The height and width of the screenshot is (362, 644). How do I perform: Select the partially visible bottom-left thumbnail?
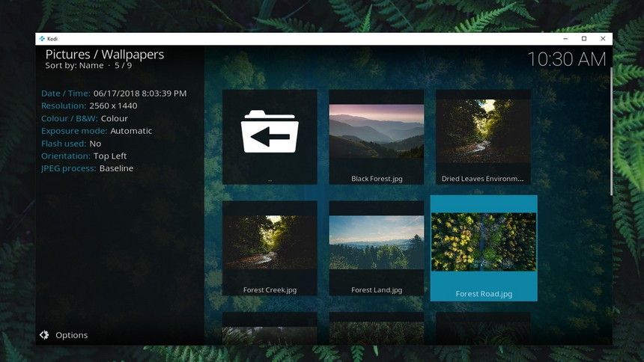point(270,329)
